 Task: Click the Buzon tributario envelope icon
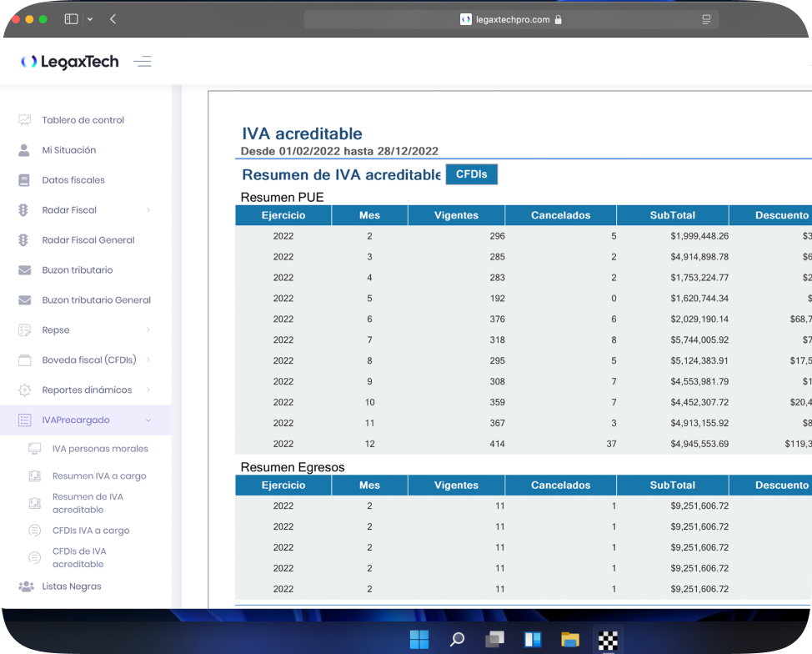[x=25, y=270]
